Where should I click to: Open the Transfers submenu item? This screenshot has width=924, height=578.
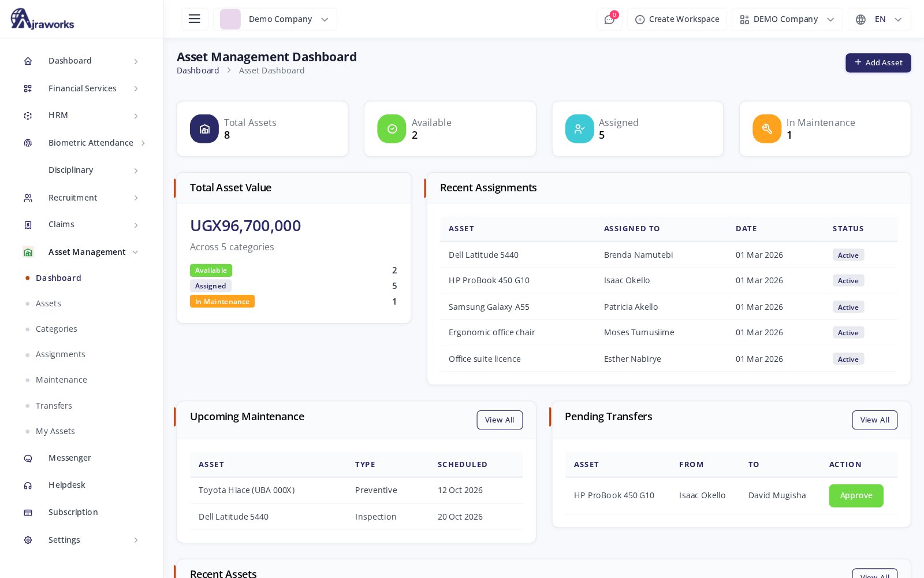tap(54, 406)
